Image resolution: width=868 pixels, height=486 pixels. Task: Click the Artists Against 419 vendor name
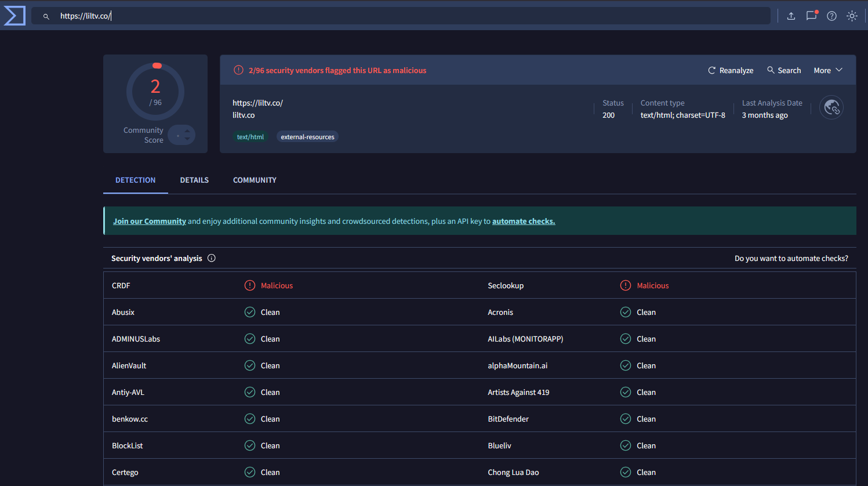tap(518, 392)
